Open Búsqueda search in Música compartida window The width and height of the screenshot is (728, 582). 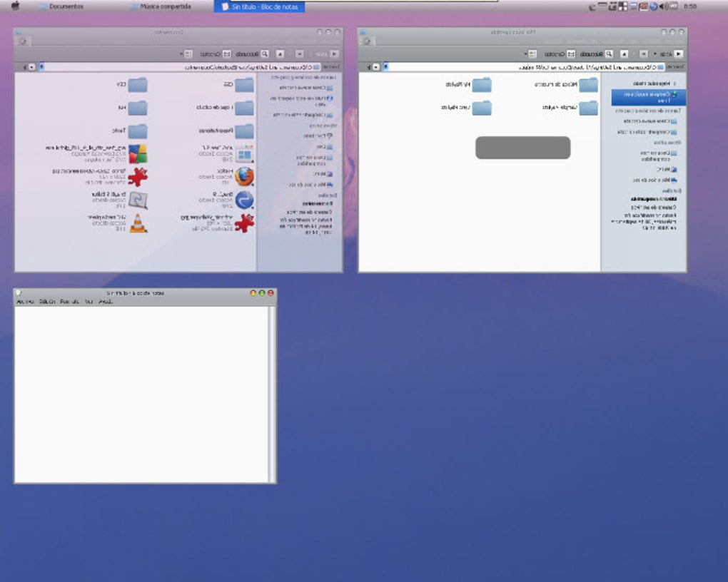597,53
